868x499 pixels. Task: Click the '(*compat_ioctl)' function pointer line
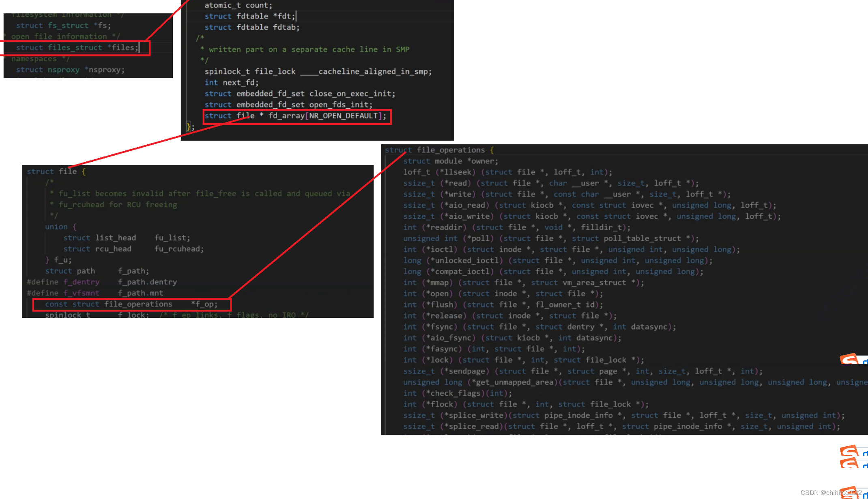[553, 272]
